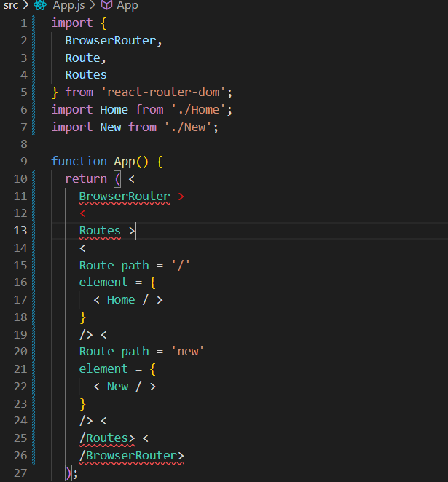Click red '<' on line 12
448x482 pixels.
82,213
